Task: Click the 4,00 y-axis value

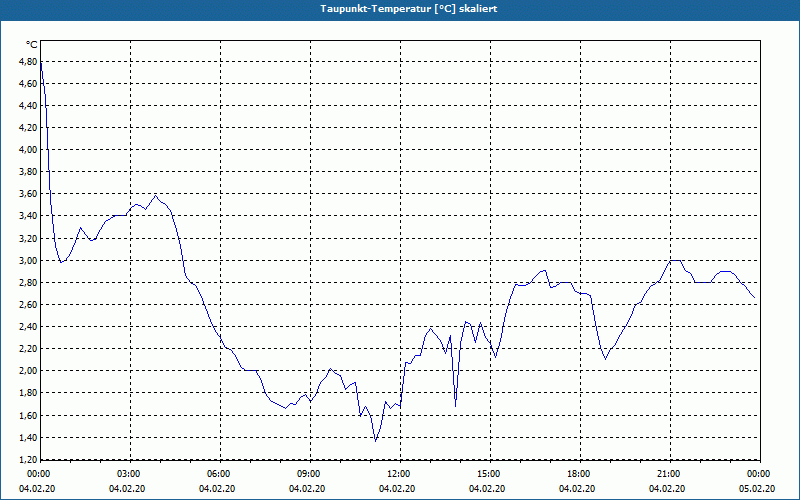Action: click(28, 149)
